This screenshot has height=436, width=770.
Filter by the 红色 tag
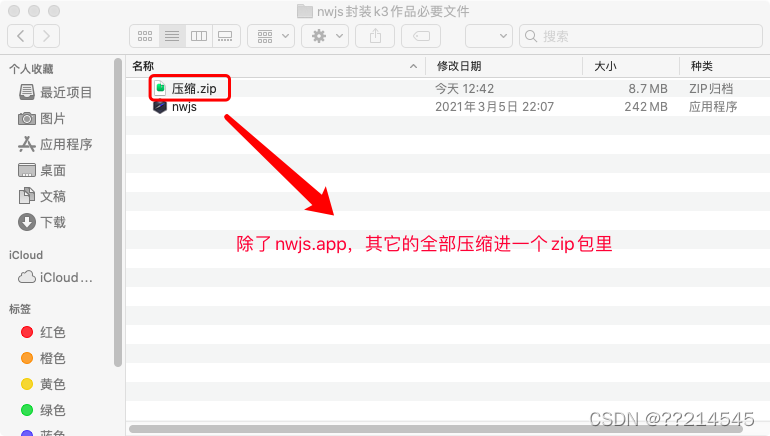click(53, 332)
